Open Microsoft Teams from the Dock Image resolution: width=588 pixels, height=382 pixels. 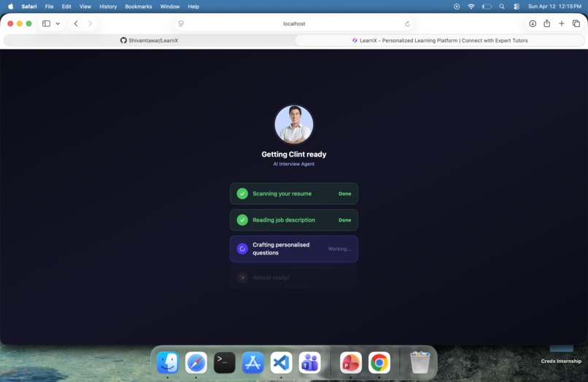(310, 362)
